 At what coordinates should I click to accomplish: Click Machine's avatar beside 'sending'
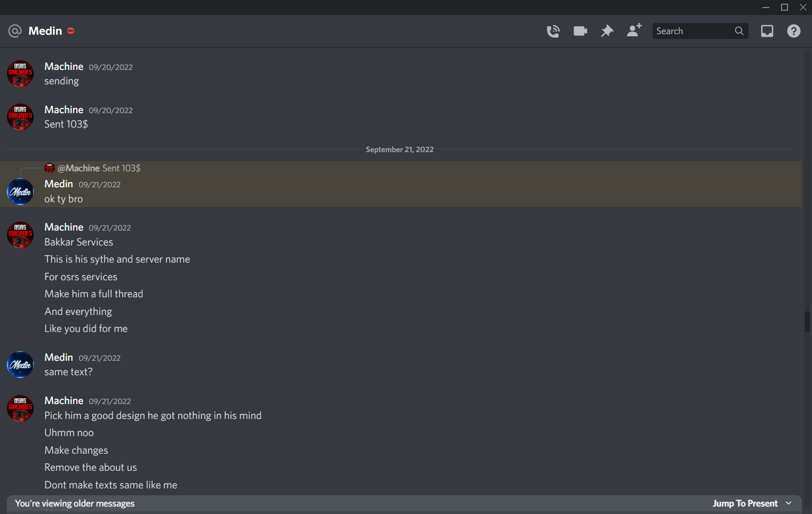point(20,74)
